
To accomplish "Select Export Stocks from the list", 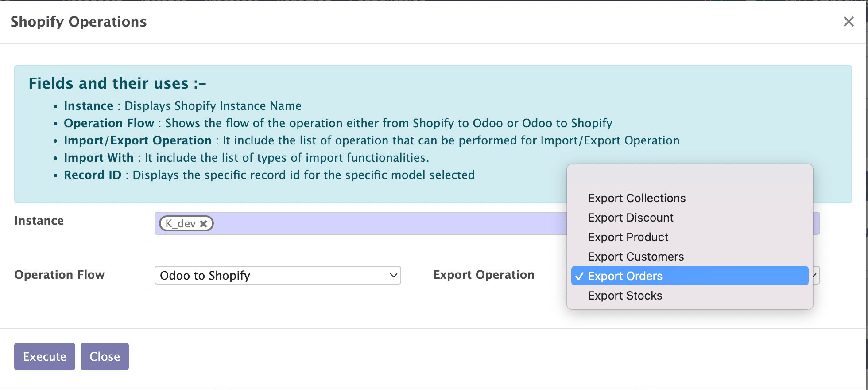I will click(x=625, y=296).
